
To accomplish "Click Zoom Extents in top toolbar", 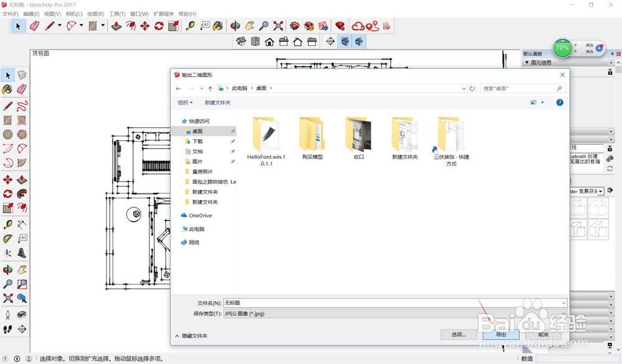I will pyautogui.click(x=278, y=26).
